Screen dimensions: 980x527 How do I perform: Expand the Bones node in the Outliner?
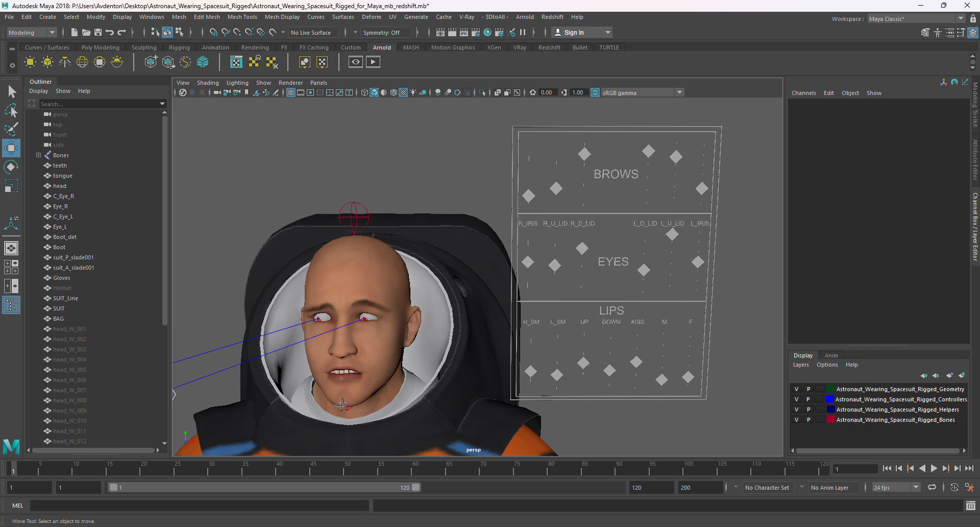click(38, 155)
